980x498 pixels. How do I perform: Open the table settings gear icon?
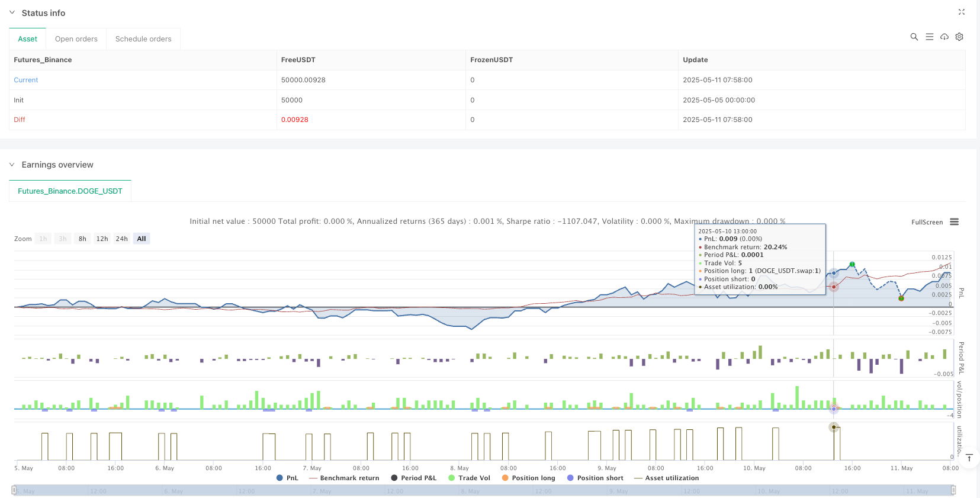(959, 37)
